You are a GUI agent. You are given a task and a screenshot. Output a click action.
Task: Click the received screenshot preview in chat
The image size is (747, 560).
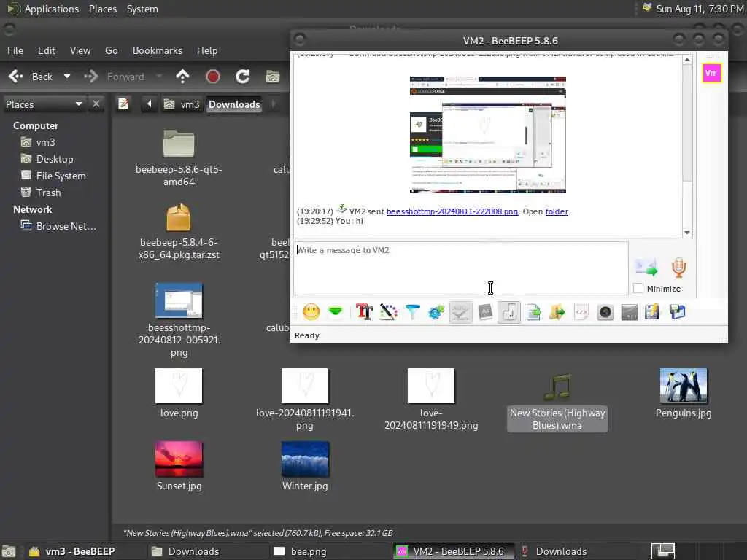coord(488,135)
